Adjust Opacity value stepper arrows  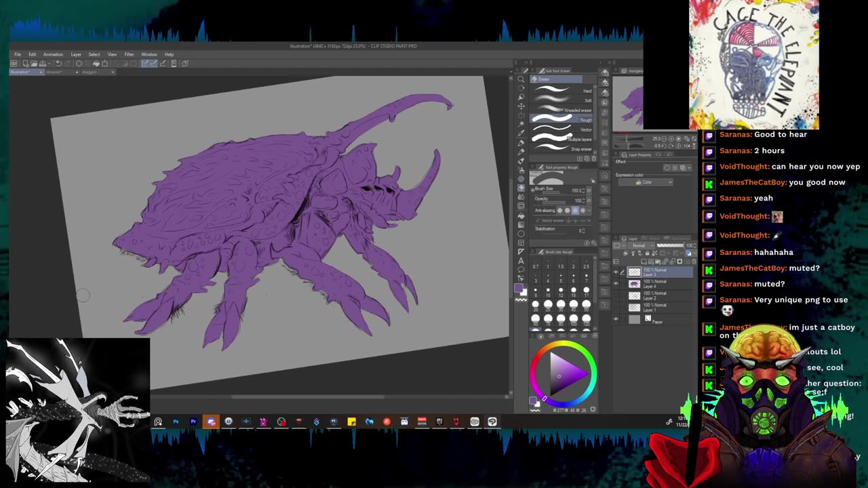[584, 201]
